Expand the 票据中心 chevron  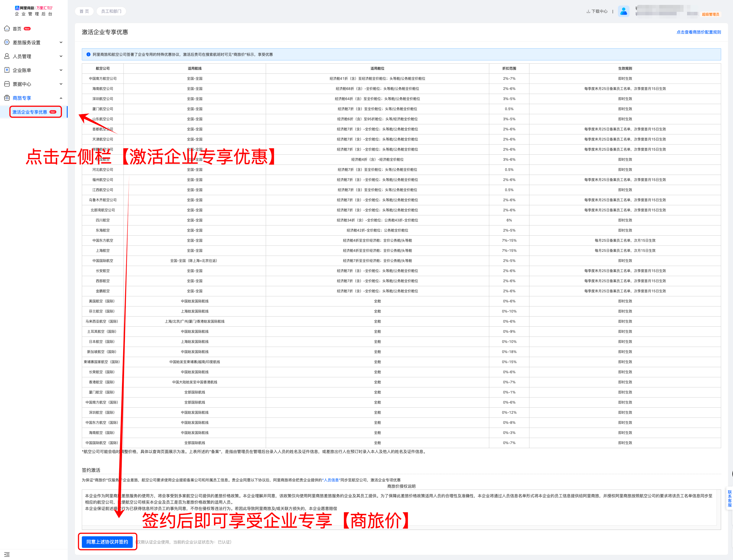[61, 84]
